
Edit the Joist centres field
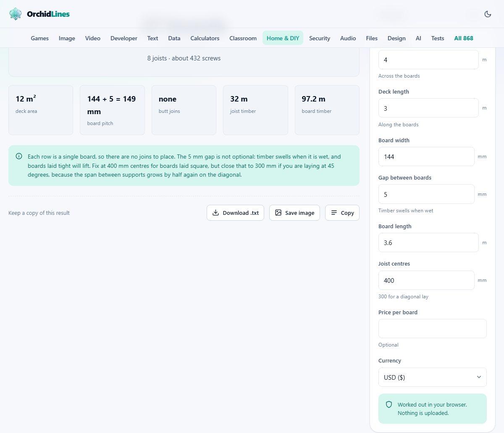pos(426,280)
